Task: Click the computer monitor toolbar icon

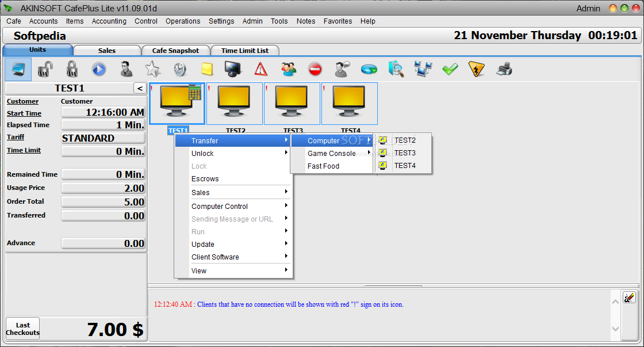Action: (x=18, y=69)
